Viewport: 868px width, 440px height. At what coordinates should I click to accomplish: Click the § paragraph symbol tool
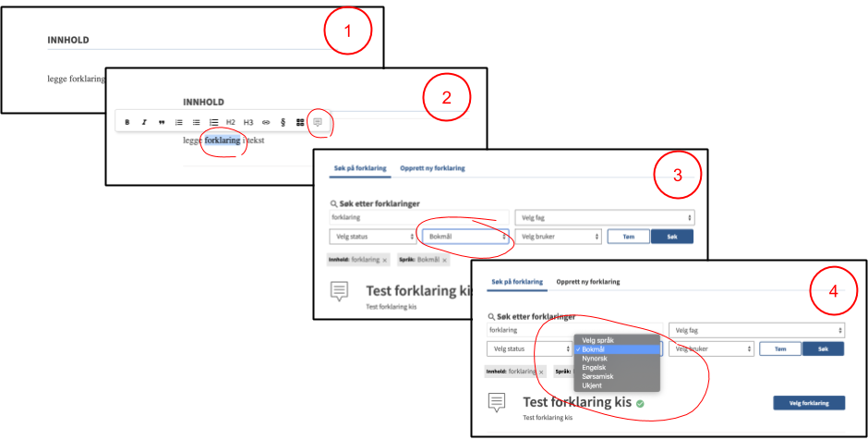click(x=283, y=122)
